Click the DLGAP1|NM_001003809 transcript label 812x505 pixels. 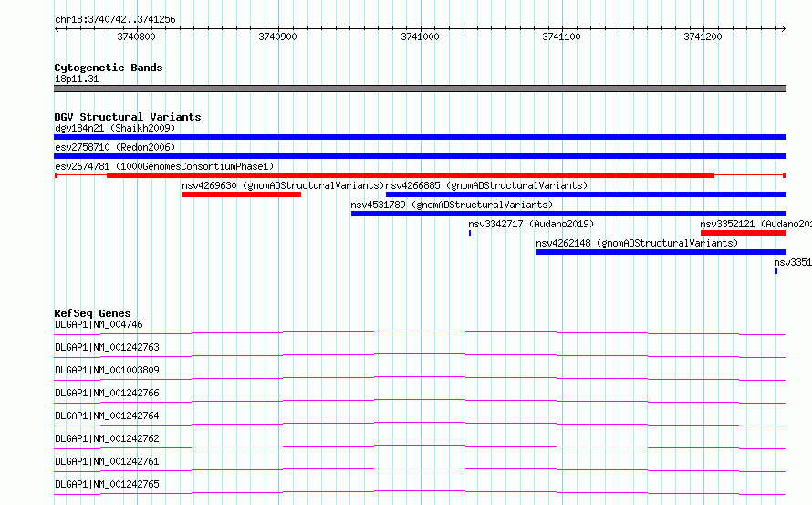pos(107,370)
